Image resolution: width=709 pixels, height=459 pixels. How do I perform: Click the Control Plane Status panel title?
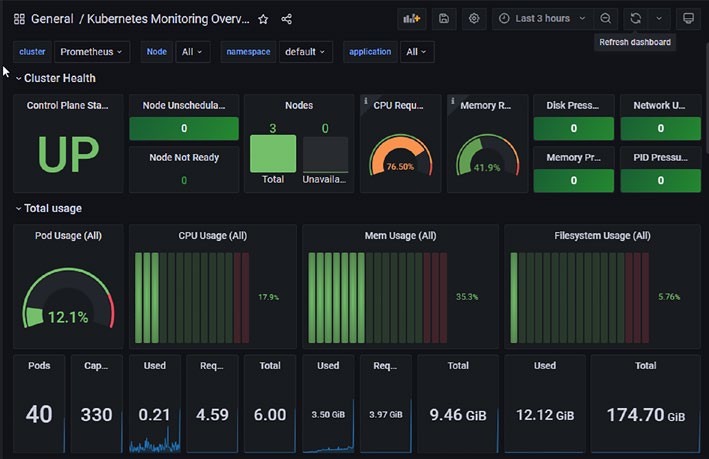67,105
